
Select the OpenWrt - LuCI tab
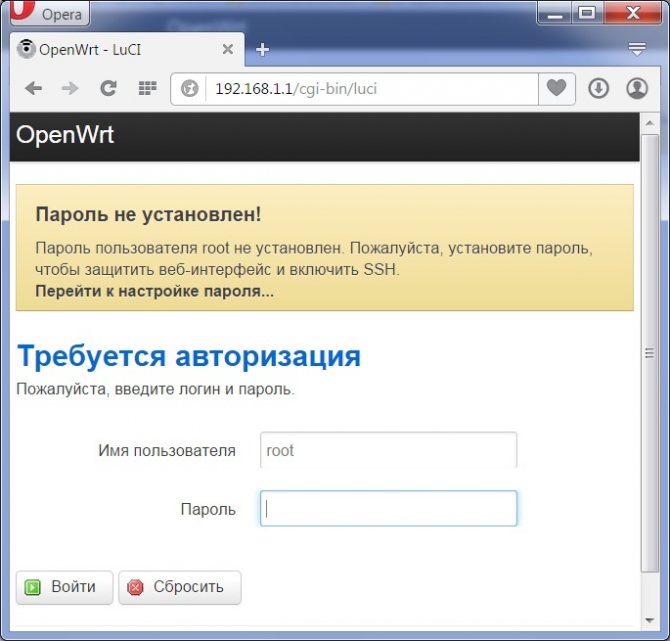coord(127,49)
